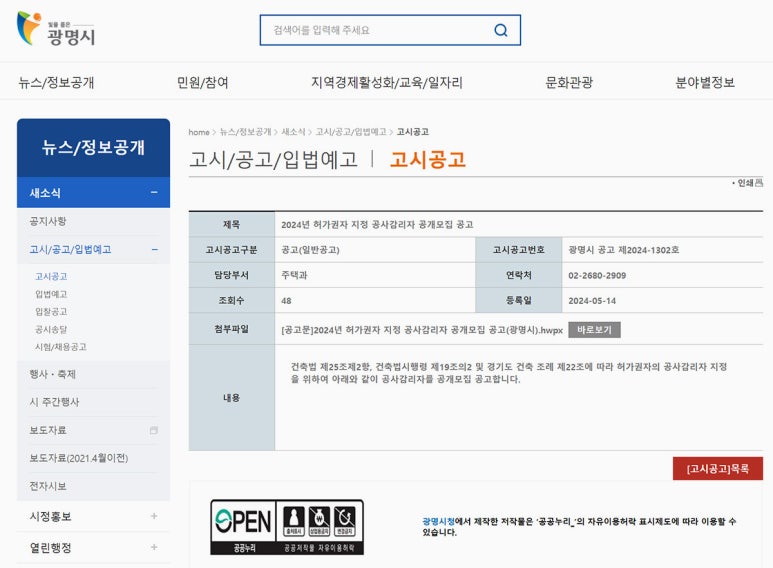Open 행사·축제 in the sidebar
The width and height of the screenshot is (773, 568).
click(52, 374)
